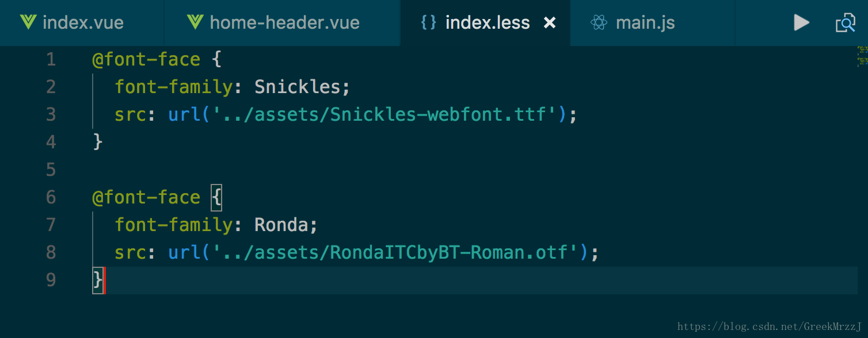Switch to the index.vue tab label
This screenshot has height=338, width=868.
pyautogui.click(x=83, y=22)
